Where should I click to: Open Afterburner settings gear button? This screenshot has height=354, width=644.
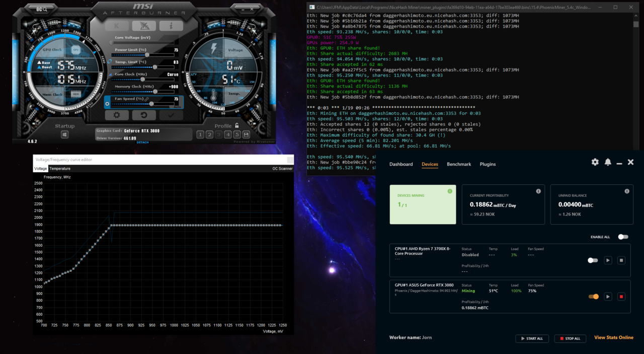(117, 115)
